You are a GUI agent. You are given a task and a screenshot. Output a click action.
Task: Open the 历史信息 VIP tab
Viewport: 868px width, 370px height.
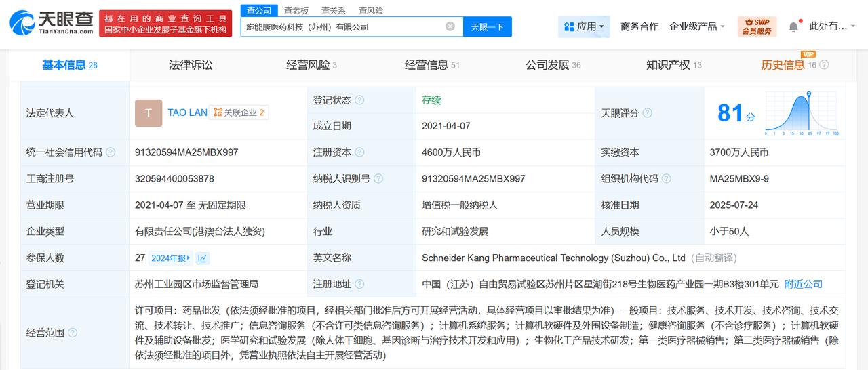coord(789,65)
